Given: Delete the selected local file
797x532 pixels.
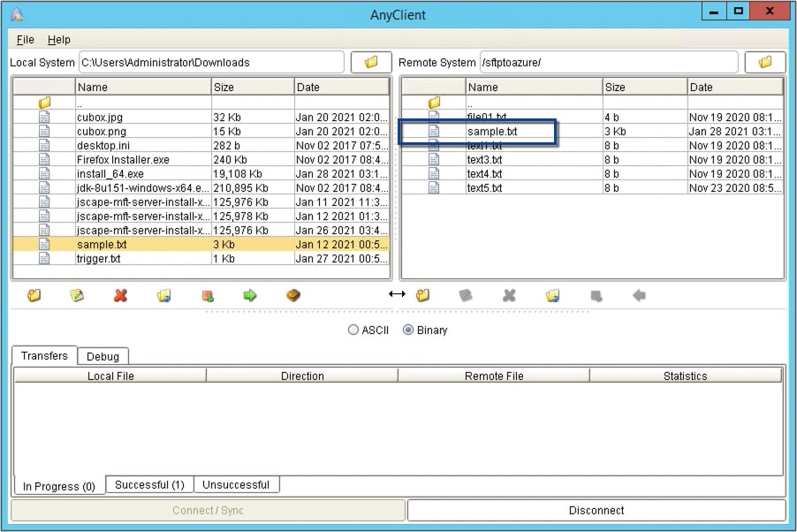Looking at the screenshot, I should (121, 295).
